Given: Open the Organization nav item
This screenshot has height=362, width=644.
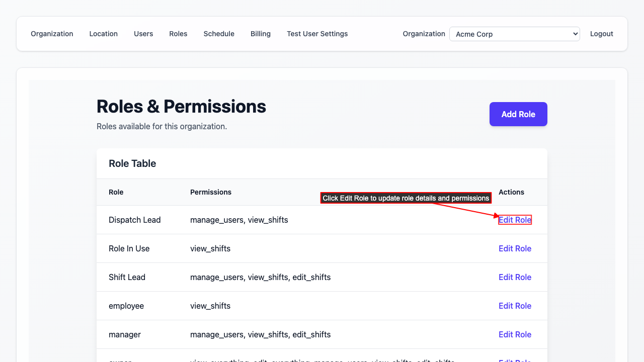Looking at the screenshot, I should tap(52, 34).
